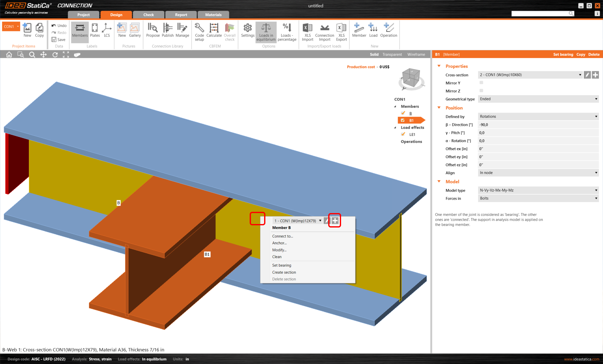Open the Geometrical type dropdown
The height and width of the screenshot is (364, 603).
pos(538,99)
